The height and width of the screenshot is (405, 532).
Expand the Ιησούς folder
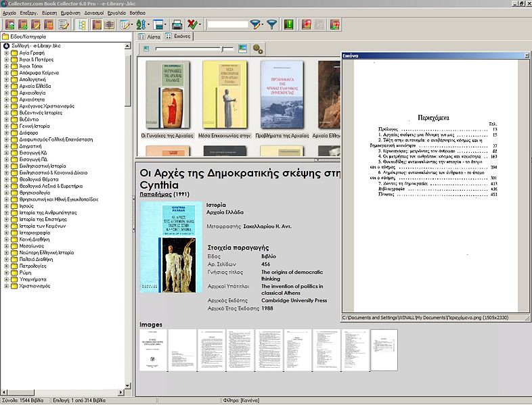click(x=6, y=206)
